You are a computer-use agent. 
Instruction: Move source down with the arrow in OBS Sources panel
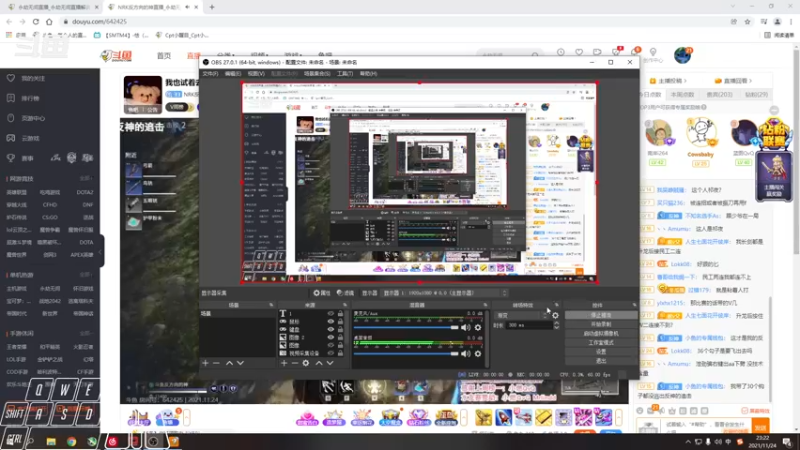[330, 363]
